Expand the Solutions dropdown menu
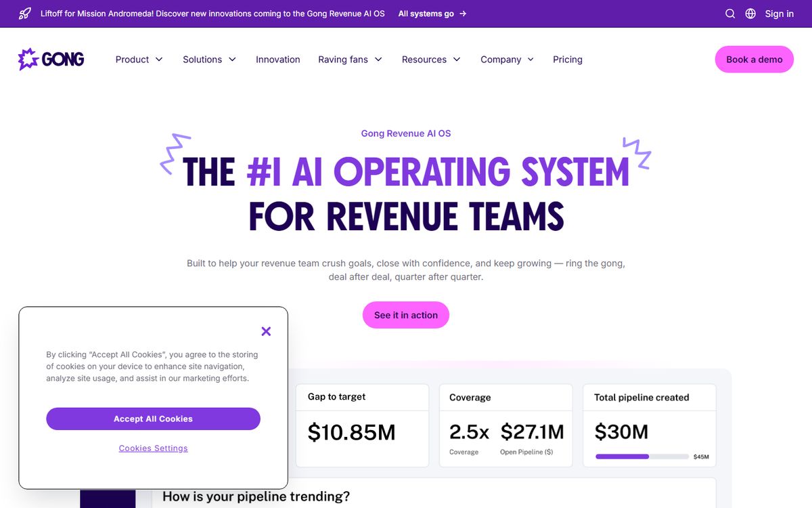The image size is (812, 508). click(x=209, y=60)
